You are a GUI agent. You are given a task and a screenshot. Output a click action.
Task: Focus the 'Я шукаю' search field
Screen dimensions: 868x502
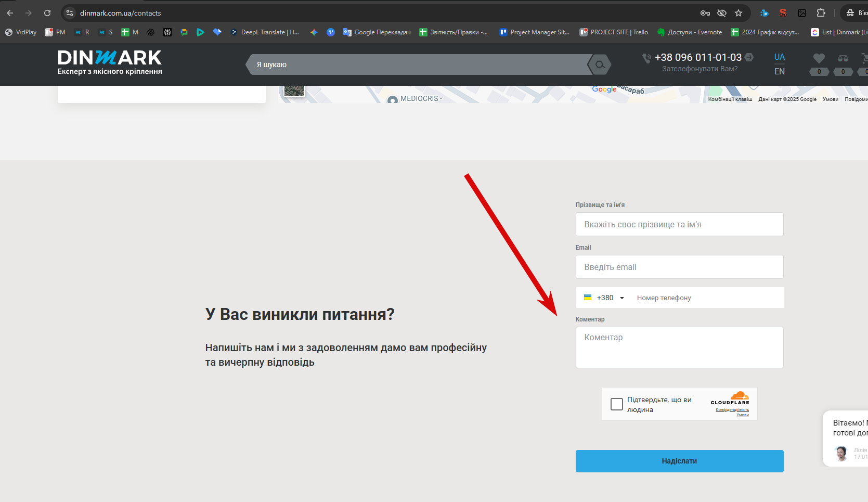419,65
